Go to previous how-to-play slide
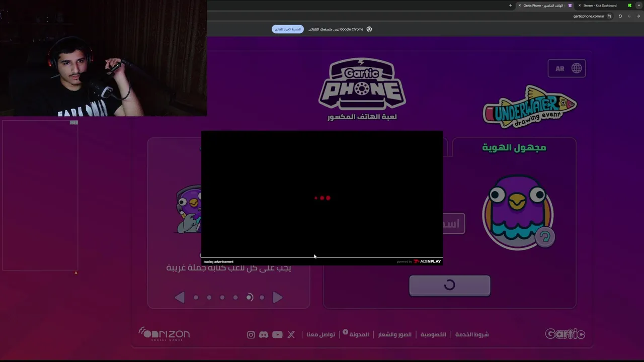This screenshot has height=362, width=644. [180, 298]
